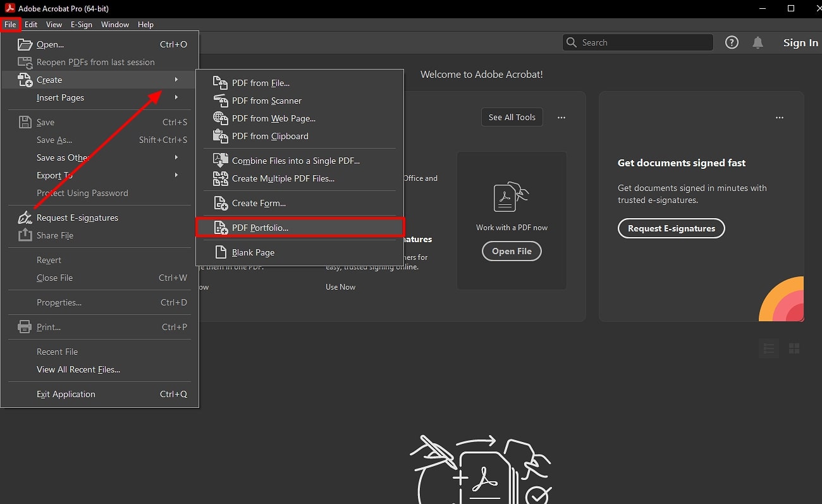822x504 pixels.
Task: Click the See All Tools button
Action: click(512, 118)
